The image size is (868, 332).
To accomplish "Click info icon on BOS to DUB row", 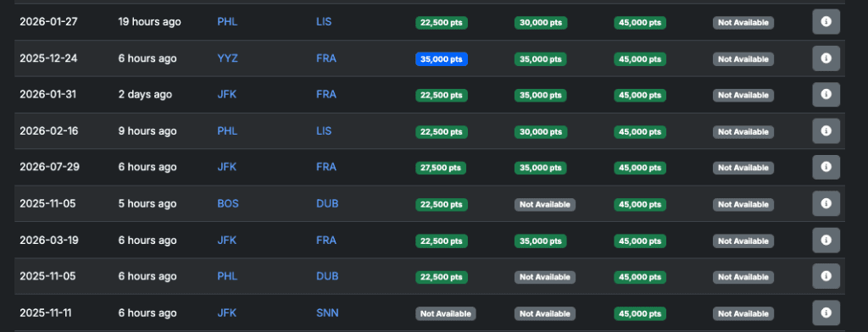I will click(x=826, y=203).
